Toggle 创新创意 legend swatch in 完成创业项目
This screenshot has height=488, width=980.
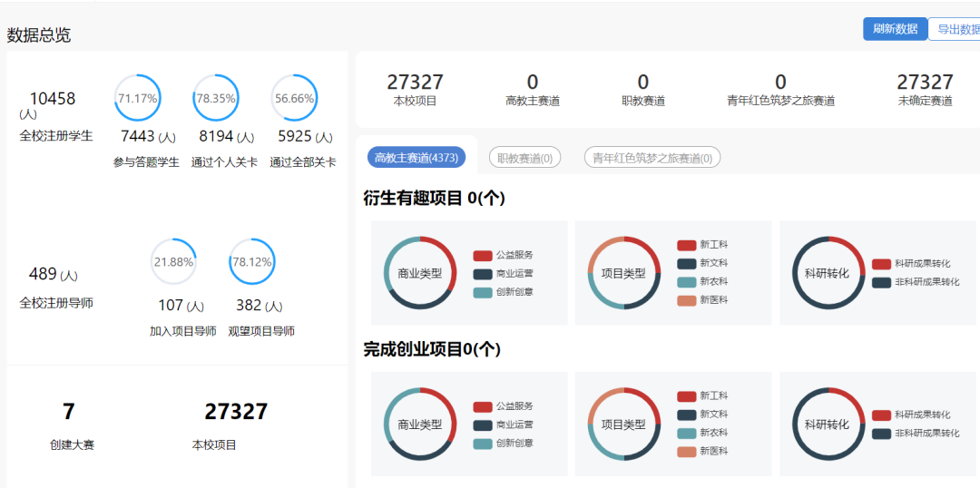pos(483,444)
